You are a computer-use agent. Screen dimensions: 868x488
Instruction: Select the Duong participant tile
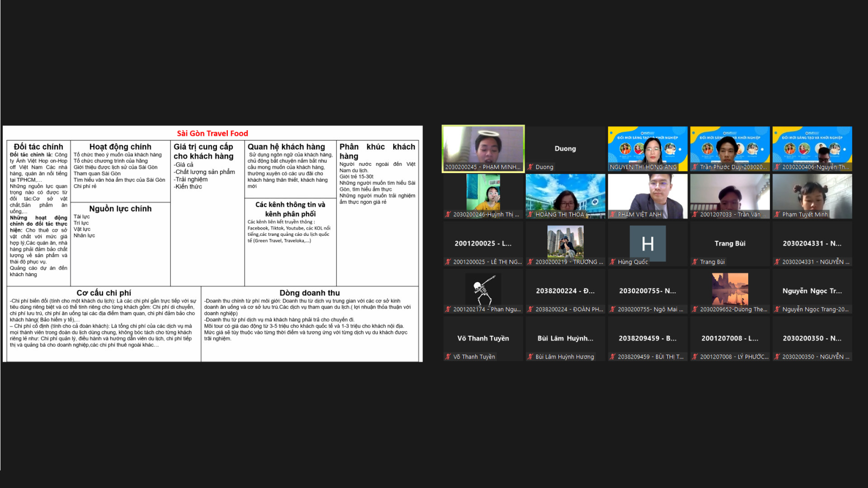coord(565,149)
